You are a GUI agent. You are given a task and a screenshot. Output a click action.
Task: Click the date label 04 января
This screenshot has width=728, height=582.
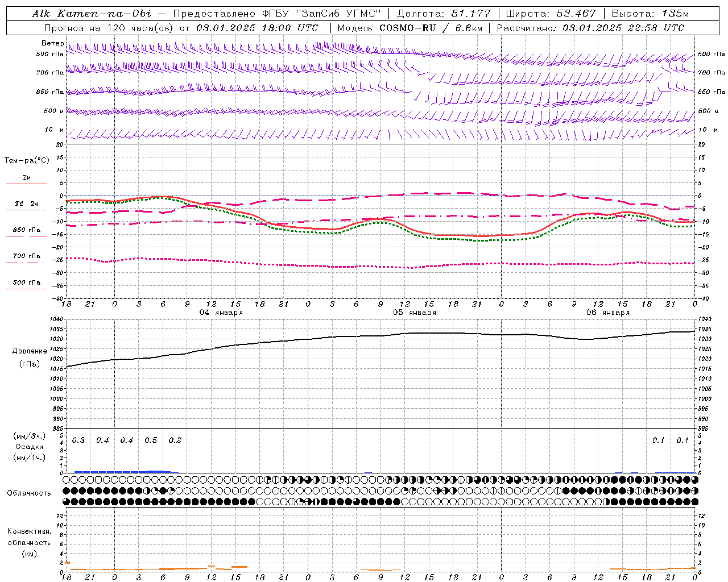pos(221,313)
